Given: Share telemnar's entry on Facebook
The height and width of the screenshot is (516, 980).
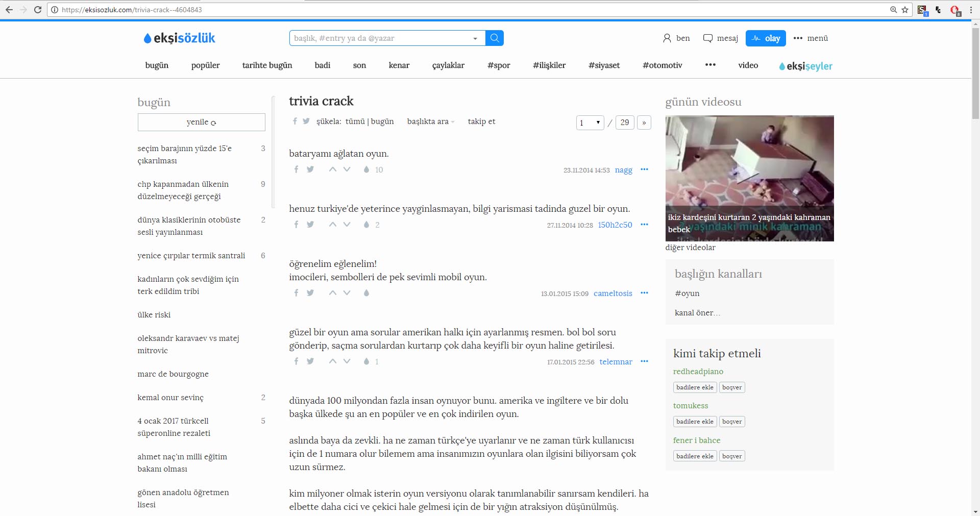Looking at the screenshot, I should click(296, 361).
